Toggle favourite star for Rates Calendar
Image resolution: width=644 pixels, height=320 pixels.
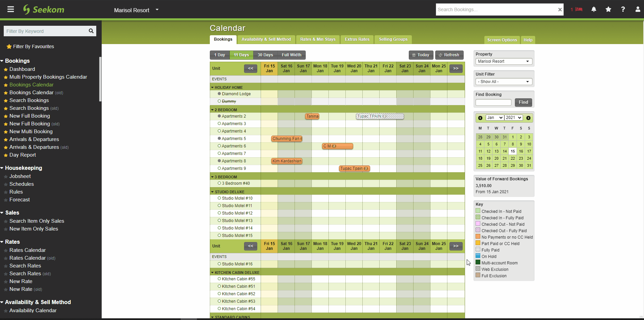[x=6, y=251]
